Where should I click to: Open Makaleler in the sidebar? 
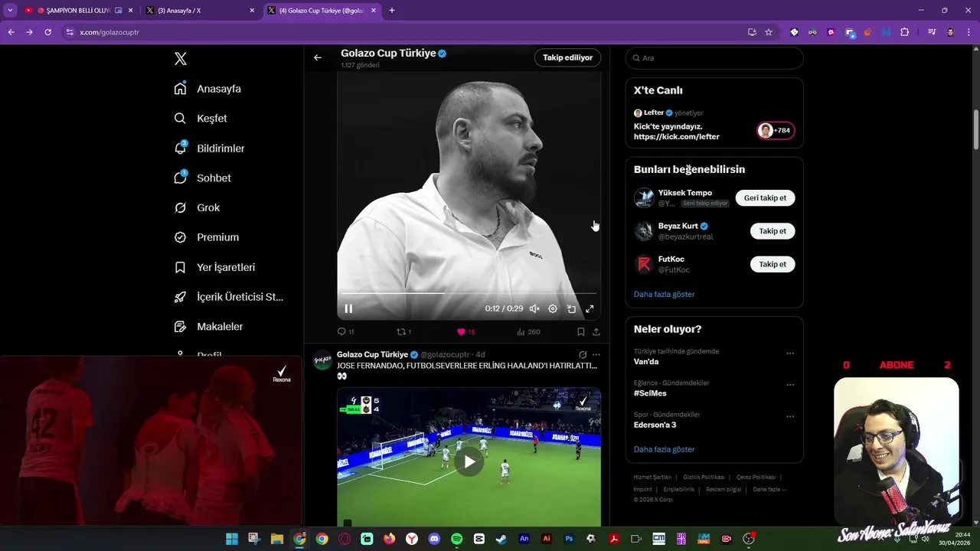pos(208,327)
